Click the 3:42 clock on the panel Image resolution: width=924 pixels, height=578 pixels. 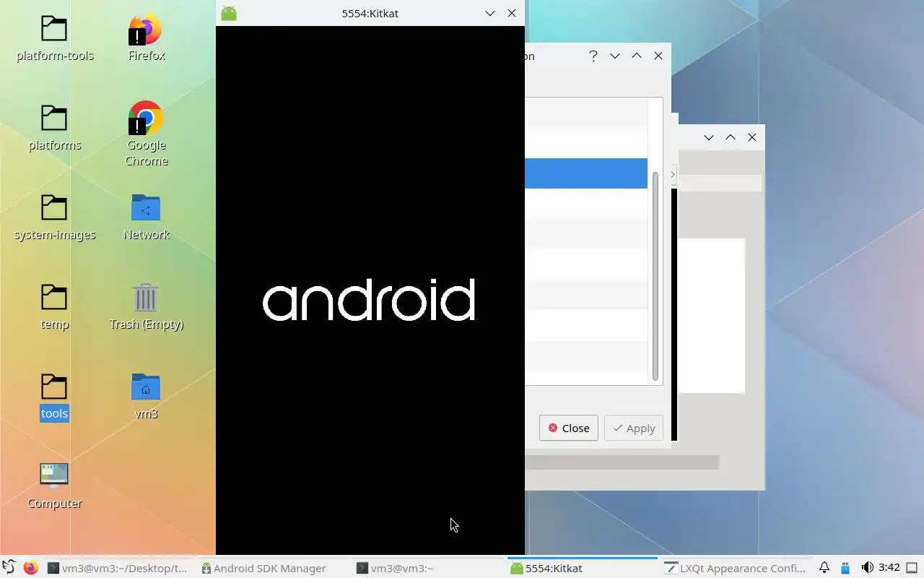pyautogui.click(x=889, y=568)
